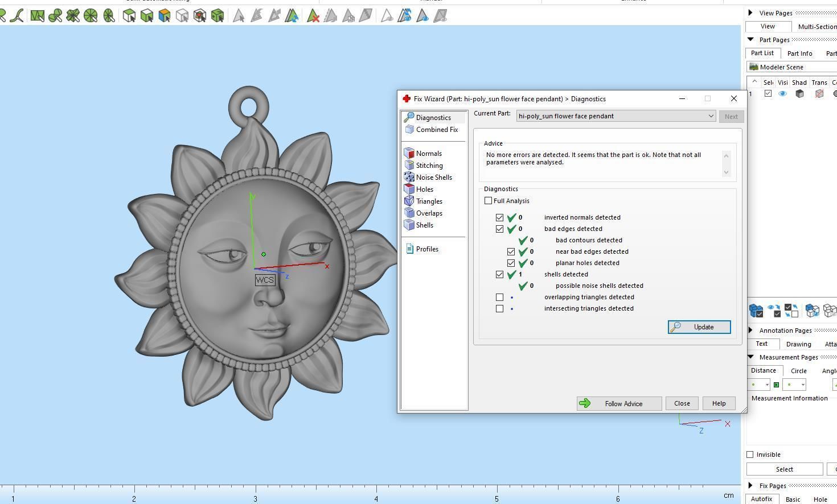Open the Stitching page in Fix Wizard
Viewport: 837px width, 504px height.
(x=429, y=166)
